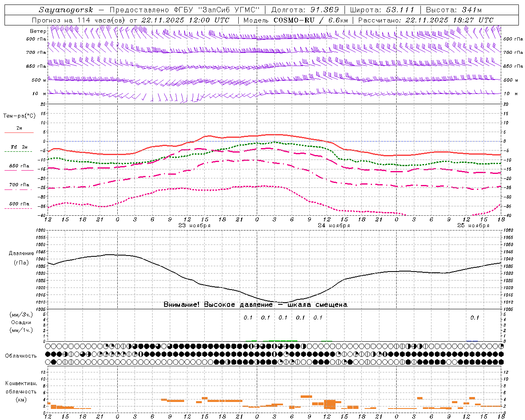Screen dimensions: 525x420
Task: Click the '10 м' wind level label on left
Action: point(39,94)
